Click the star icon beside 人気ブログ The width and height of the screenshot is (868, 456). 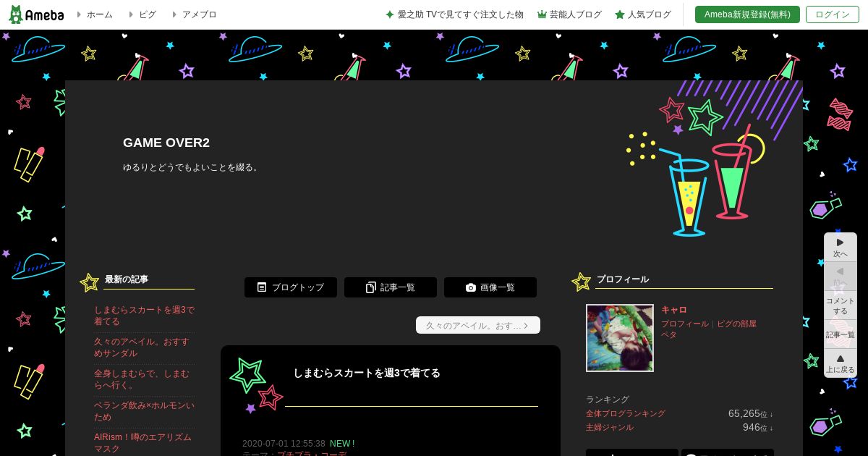click(620, 14)
